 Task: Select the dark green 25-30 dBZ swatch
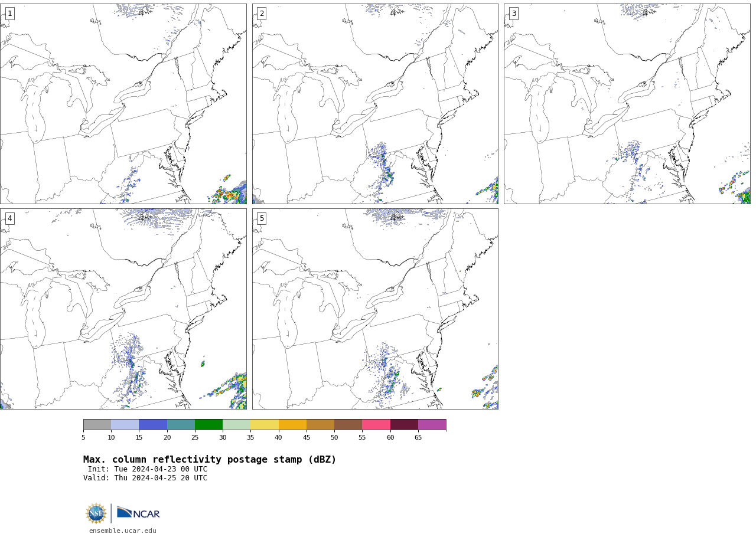click(208, 425)
